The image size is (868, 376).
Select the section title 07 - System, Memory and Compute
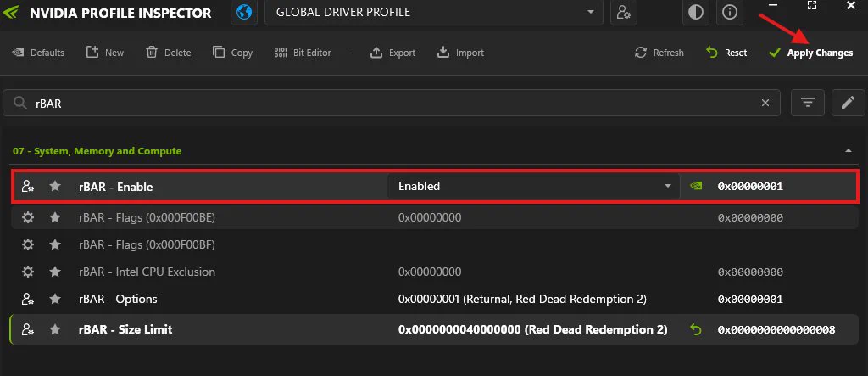coord(97,151)
